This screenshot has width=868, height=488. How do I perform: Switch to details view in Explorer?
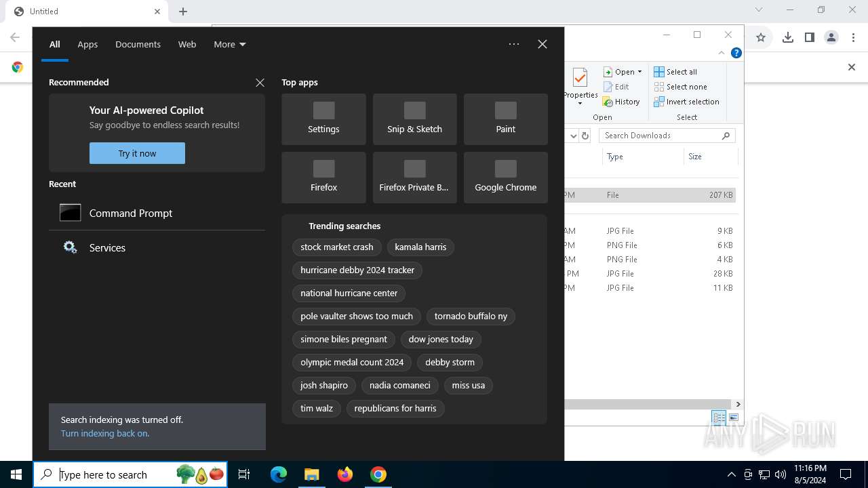coord(719,418)
